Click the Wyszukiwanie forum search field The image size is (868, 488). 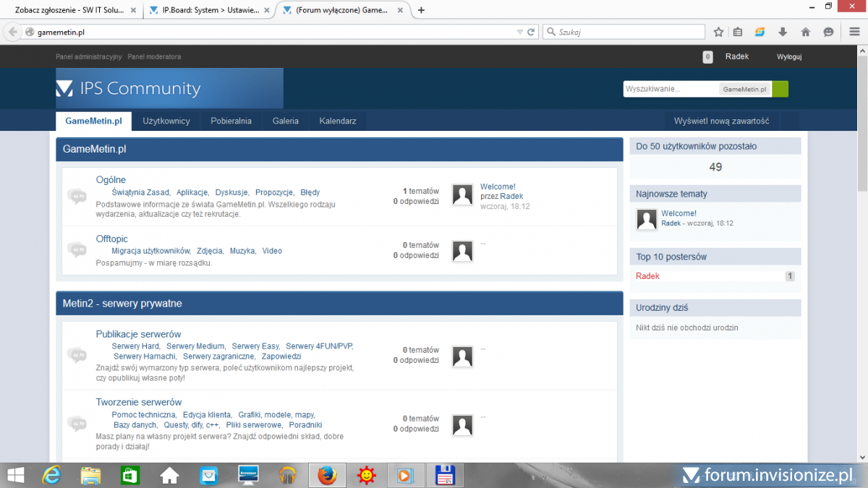(671, 89)
